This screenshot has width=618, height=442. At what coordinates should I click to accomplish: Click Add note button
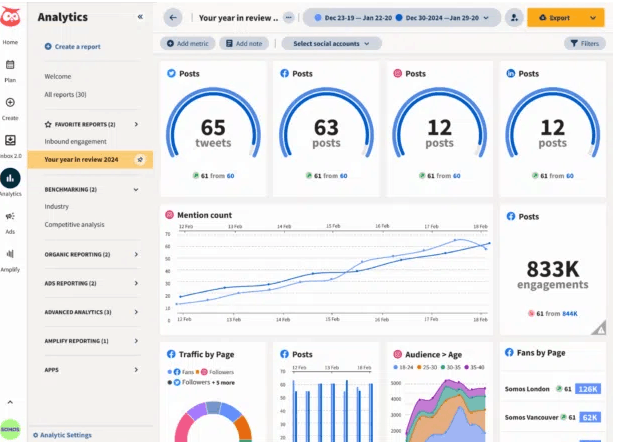(x=244, y=43)
